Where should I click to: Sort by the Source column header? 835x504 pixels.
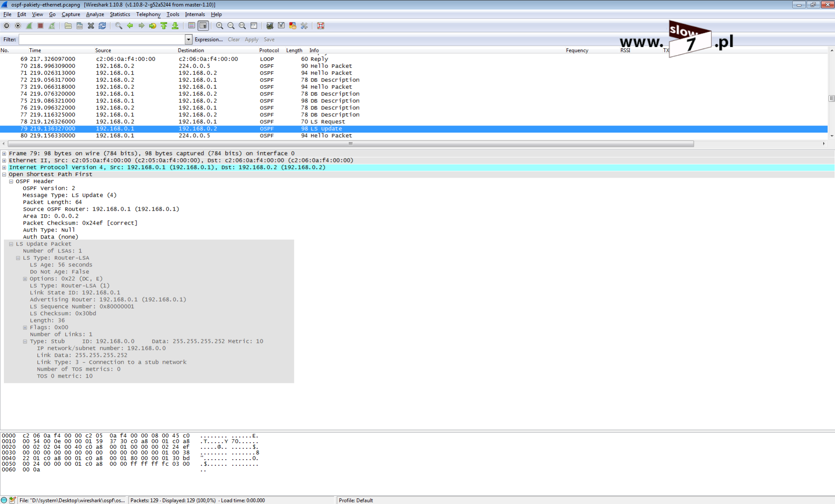(103, 50)
